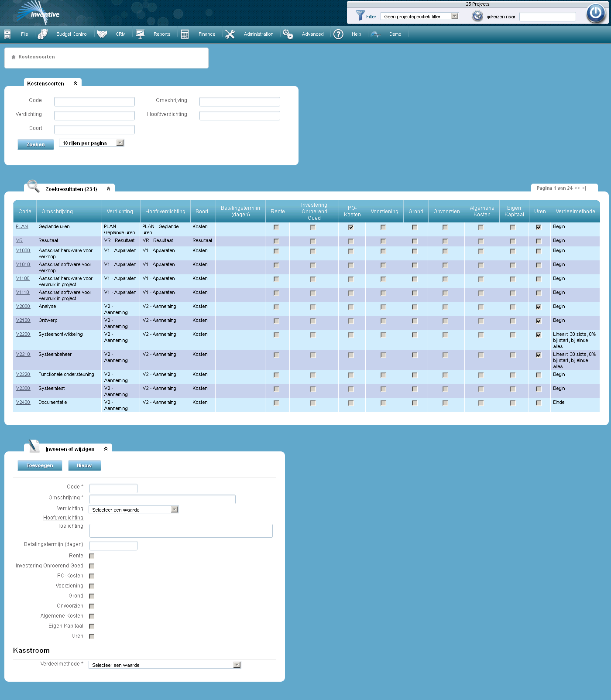This screenshot has height=700, width=611.
Task: Click the magnifier icon by Zoekresultaten
Action: [x=34, y=186]
